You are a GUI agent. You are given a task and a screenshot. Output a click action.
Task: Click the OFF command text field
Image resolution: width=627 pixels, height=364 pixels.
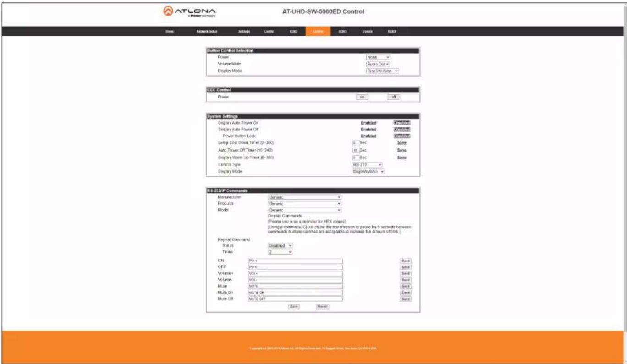[295, 267]
